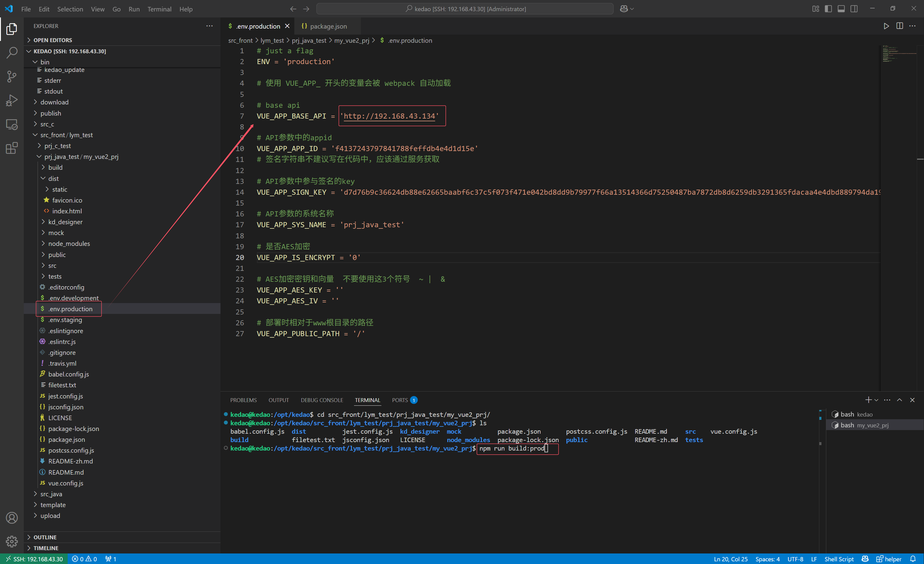Viewport: 924px width, 564px height.
Task: Click the Run file play icon
Action: click(886, 26)
